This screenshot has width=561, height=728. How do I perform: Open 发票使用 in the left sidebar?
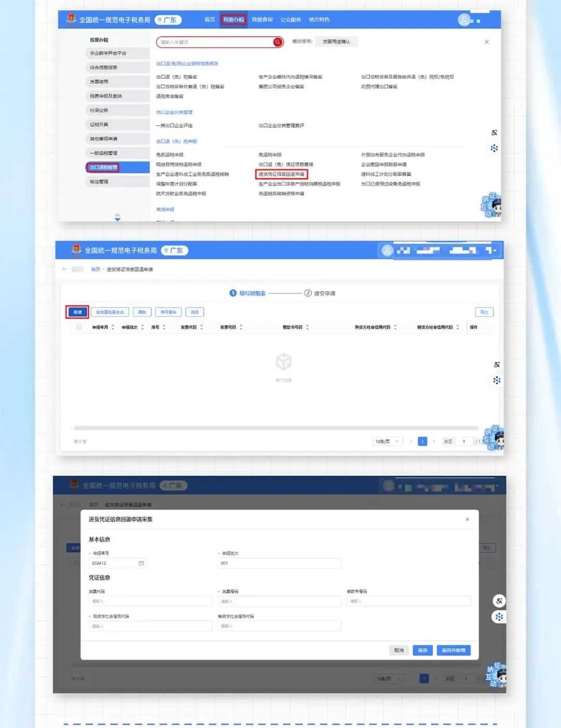click(118, 82)
